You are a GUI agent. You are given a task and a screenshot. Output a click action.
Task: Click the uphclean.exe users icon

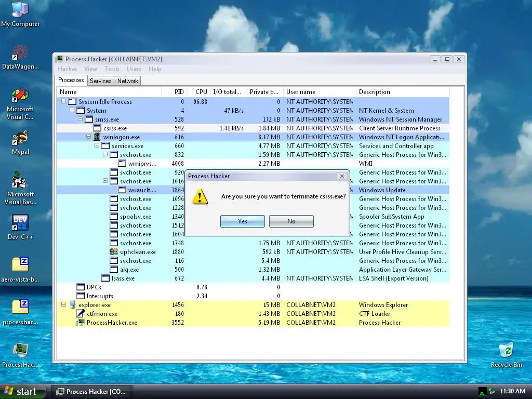pyautogui.click(x=114, y=251)
